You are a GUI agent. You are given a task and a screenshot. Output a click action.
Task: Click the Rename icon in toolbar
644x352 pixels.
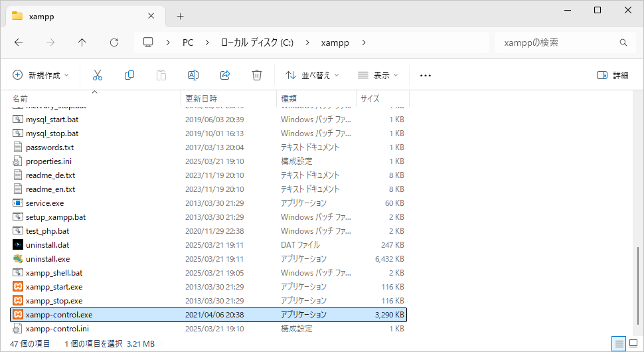point(193,75)
